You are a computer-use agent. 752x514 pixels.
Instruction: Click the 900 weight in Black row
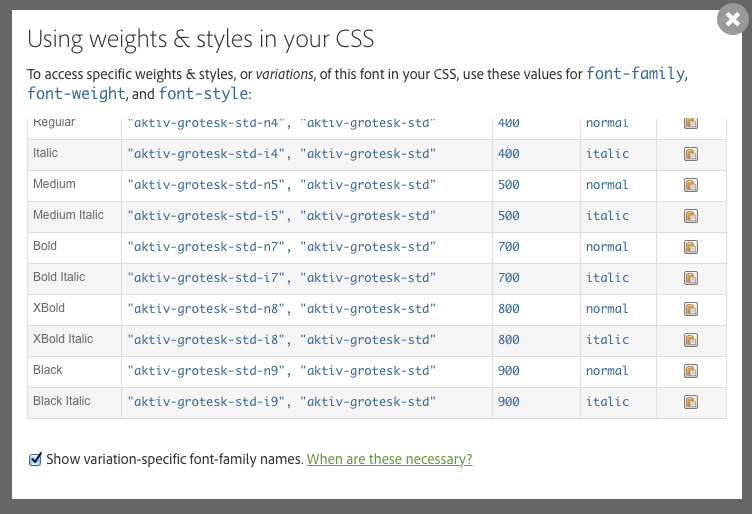tap(508, 371)
